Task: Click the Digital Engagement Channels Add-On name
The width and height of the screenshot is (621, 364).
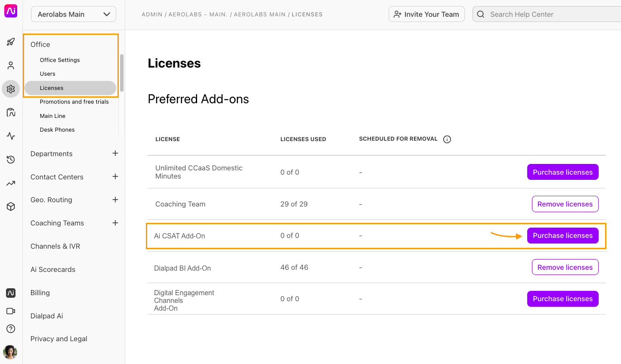Action: coord(184,300)
